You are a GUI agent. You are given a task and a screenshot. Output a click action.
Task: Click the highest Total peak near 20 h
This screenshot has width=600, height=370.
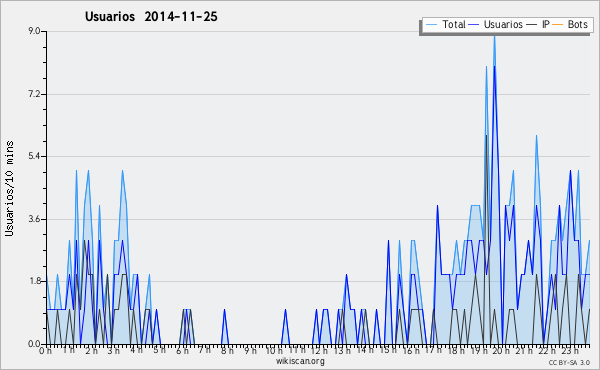click(494, 36)
